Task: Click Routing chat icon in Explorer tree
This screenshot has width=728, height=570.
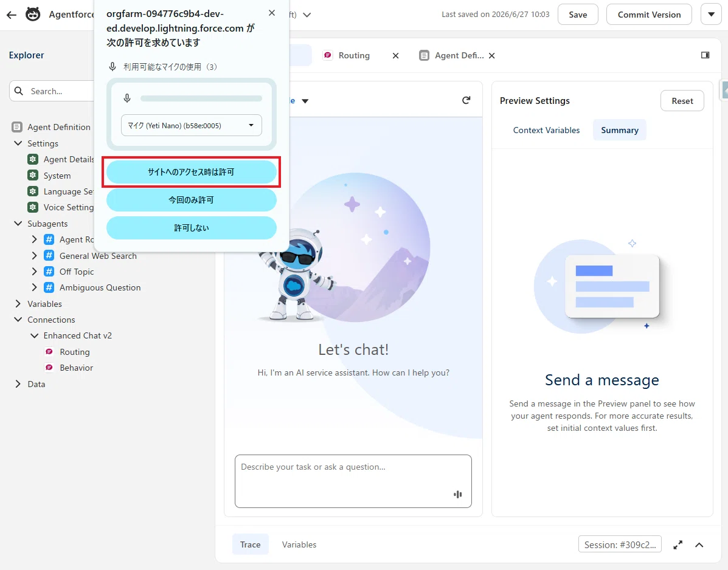Action: click(49, 352)
